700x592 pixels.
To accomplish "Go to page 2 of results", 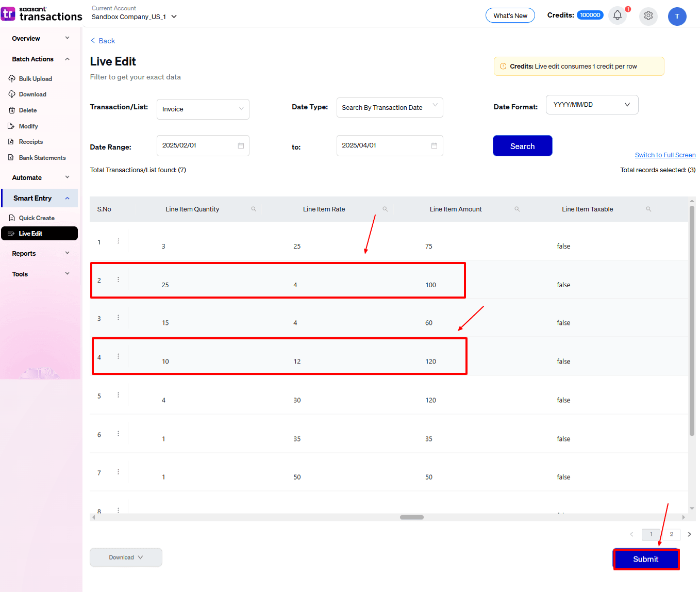I will pyautogui.click(x=671, y=534).
